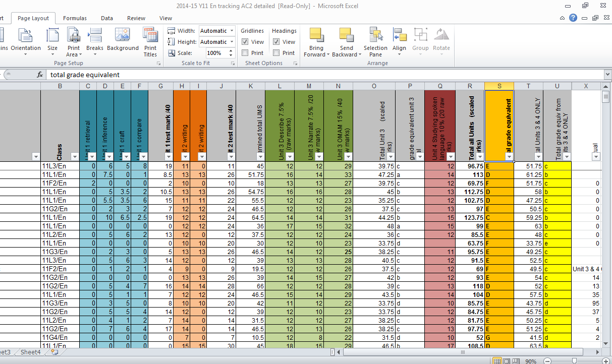Enable the Gridlines Print checkbox
The height and width of the screenshot is (364, 612).
pyautogui.click(x=245, y=53)
